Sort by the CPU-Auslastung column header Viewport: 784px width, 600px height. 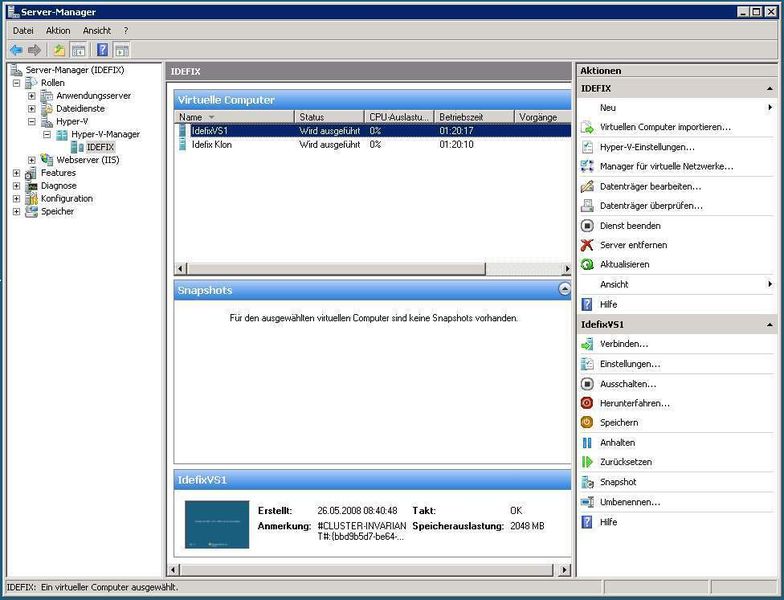click(x=399, y=117)
